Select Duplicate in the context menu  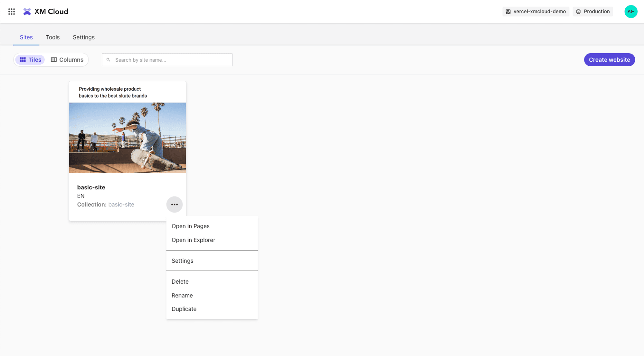[x=184, y=309]
